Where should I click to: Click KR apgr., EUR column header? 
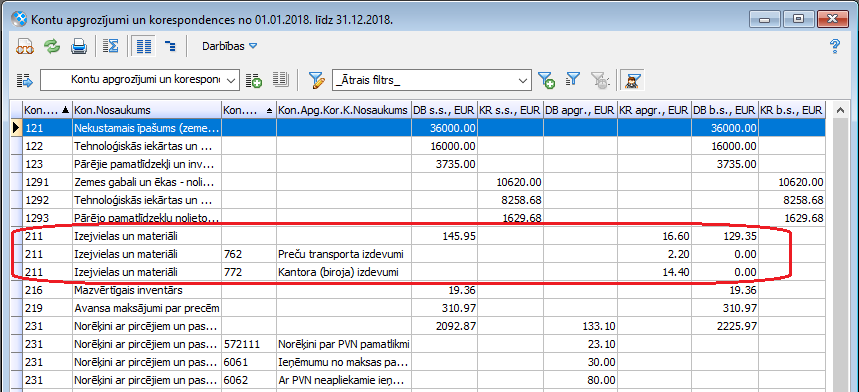point(654,110)
